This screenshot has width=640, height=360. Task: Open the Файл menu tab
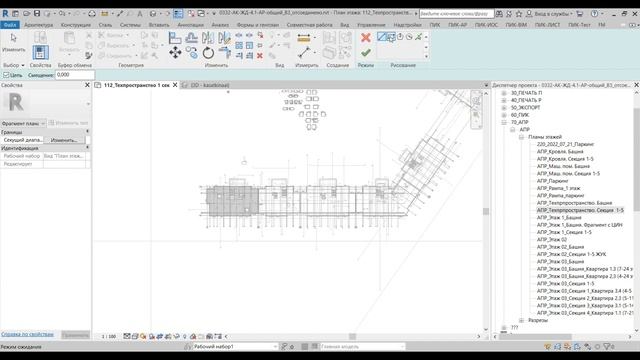[10, 25]
